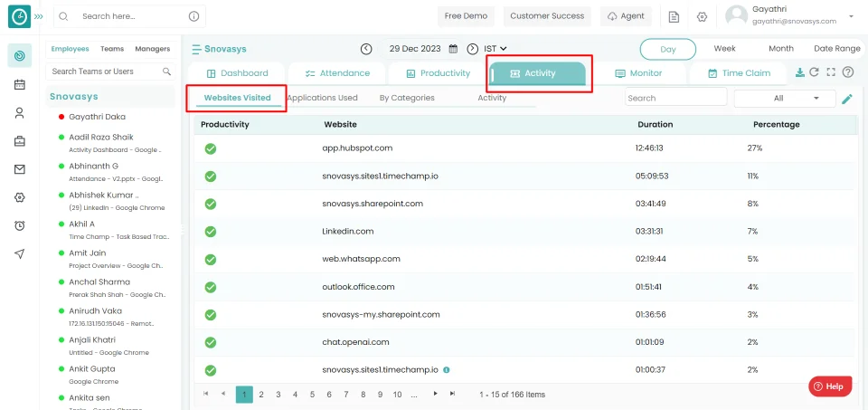Click the Customer Success button
The width and height of the screenshot is (868, 410).
pos(547,16)
